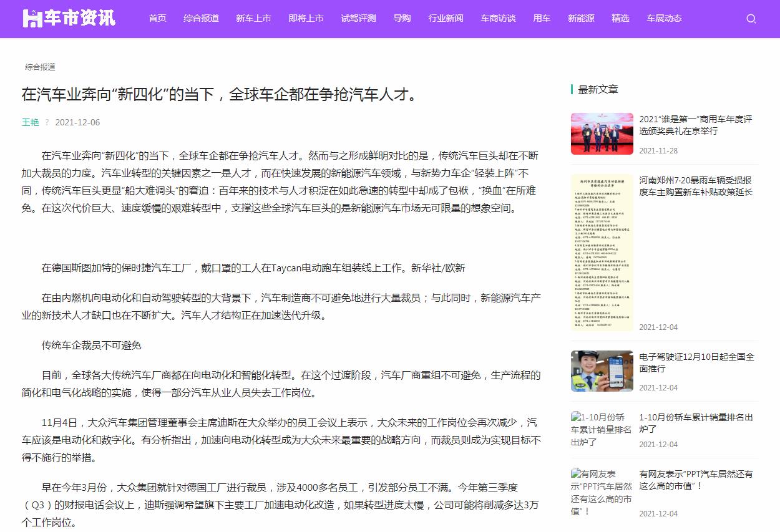
Task: Open 试驾评测 in the navigation bar
Action: coord(358,18)
